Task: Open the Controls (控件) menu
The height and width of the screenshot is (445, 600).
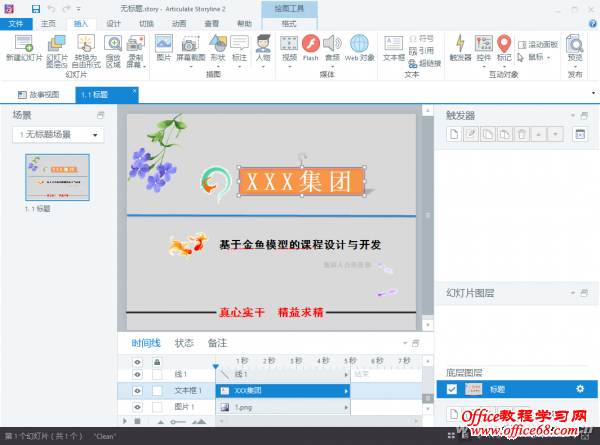Action: tap(484, 51)
